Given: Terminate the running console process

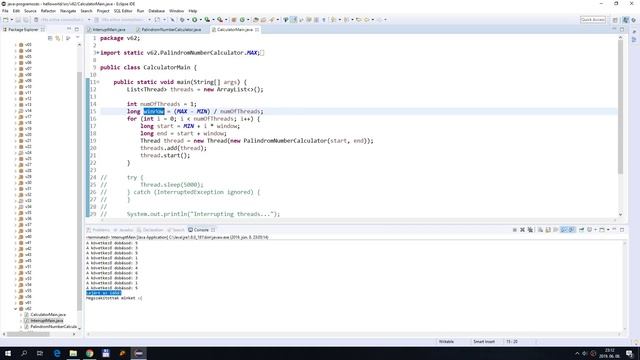Looking at the screenshot, I should click(515, 230).
